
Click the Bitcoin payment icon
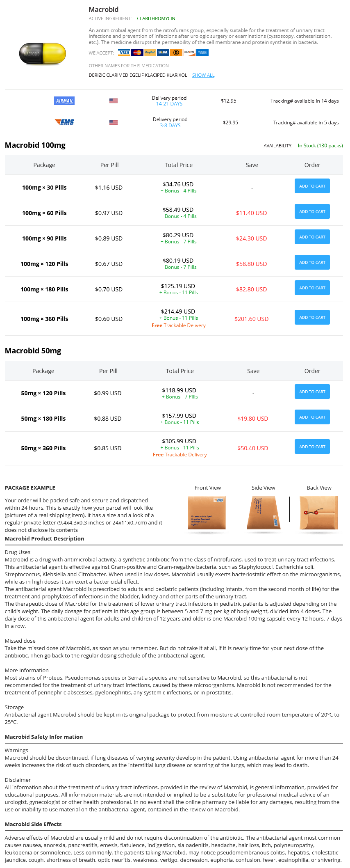[x=176, y=53]
